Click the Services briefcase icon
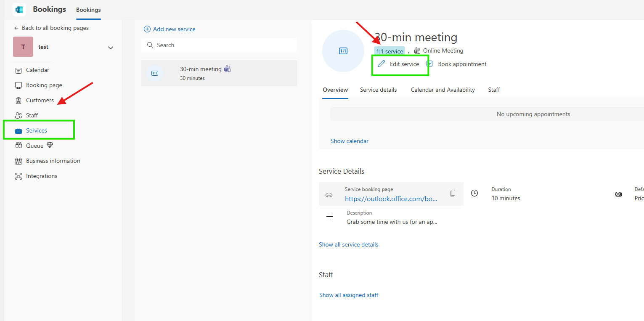644x321 pixels. tap(19, 131)
